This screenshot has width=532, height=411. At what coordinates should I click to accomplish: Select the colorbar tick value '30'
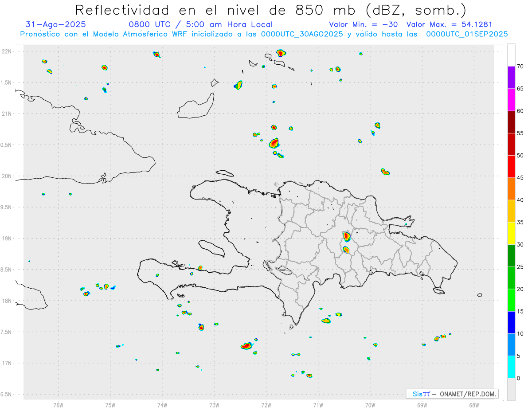(x=520, y=245)
